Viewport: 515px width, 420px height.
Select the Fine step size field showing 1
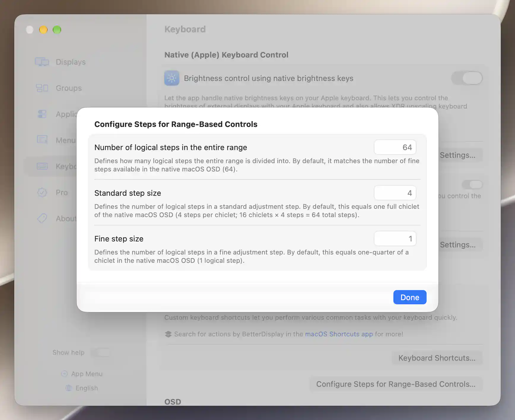tap(395, 238)
